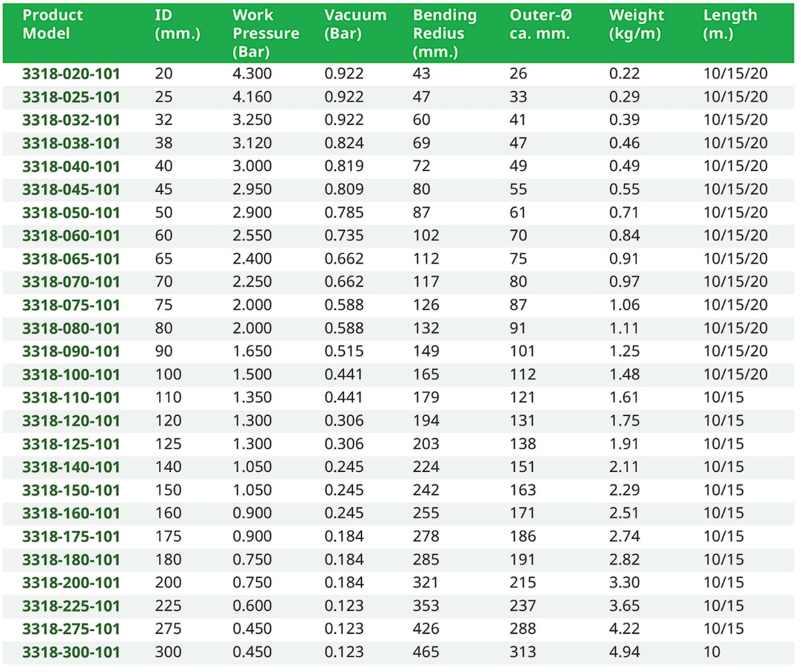
Task: Click the Vacuum (Bar) column header
Action: pos(355,24)
